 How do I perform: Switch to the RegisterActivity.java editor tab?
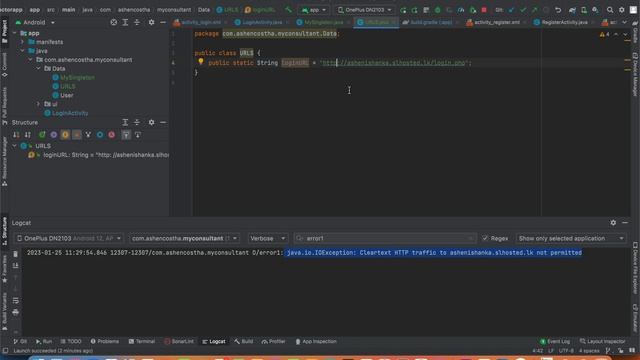pos(564,22)
